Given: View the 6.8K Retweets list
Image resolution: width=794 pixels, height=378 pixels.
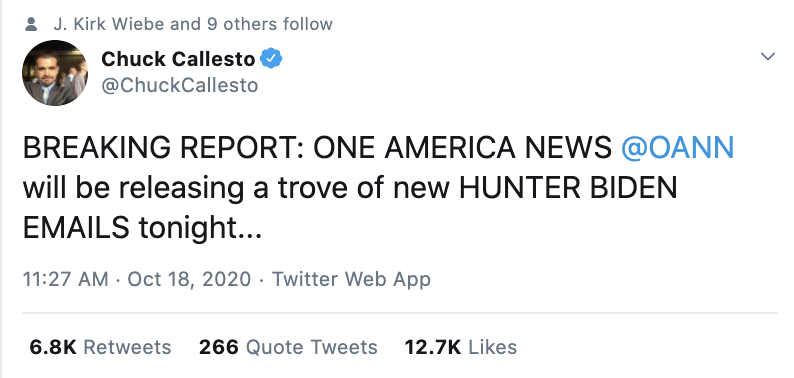Looking at the screenshot, I should (x=100, y=347).
